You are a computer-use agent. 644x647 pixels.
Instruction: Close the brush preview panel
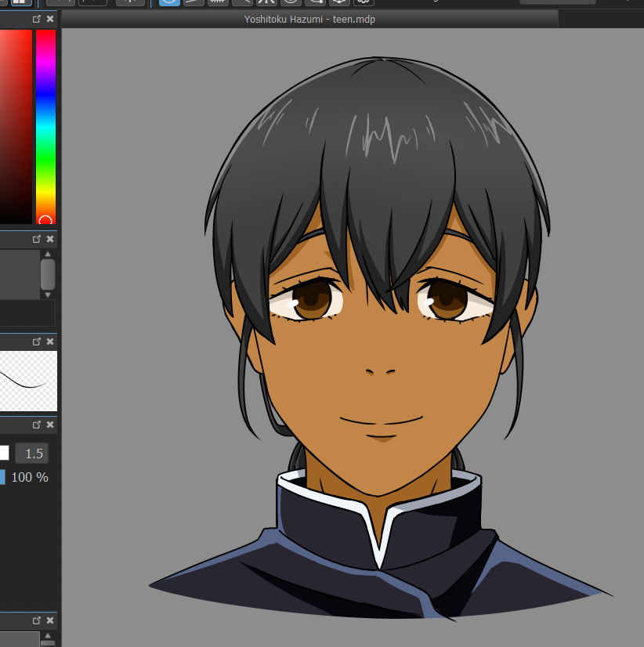pyautogui.click(x=50, y=342)
